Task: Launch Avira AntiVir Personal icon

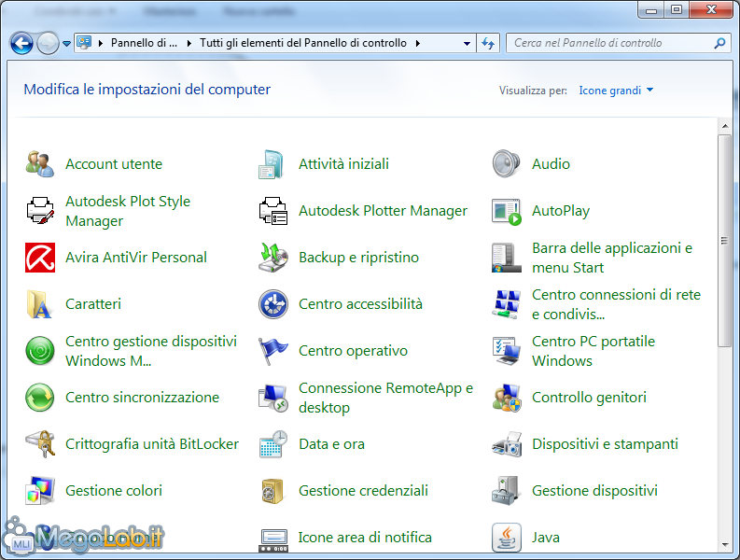Action: coord(39,258)
